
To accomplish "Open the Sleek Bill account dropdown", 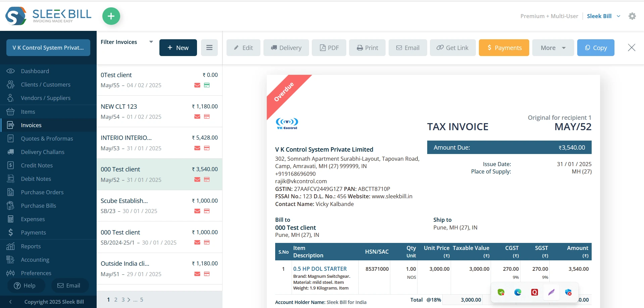I will point(604,16).
